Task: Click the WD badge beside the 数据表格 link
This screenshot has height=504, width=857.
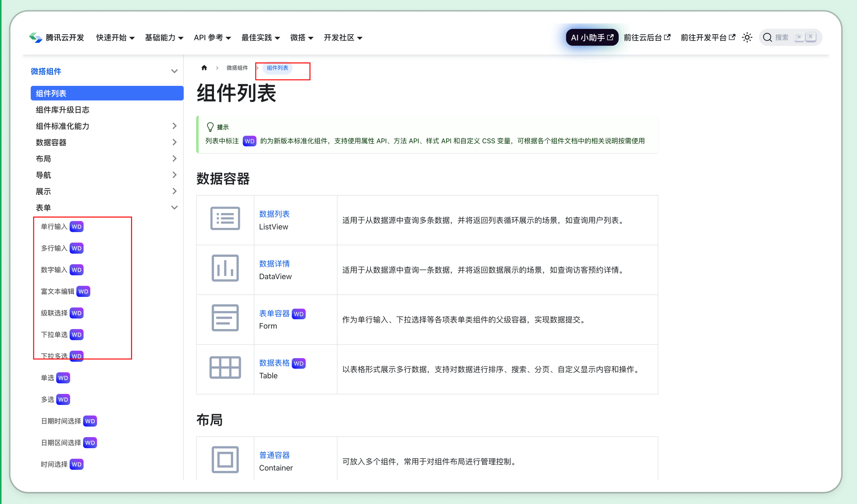Action: [x=299, y=364]
